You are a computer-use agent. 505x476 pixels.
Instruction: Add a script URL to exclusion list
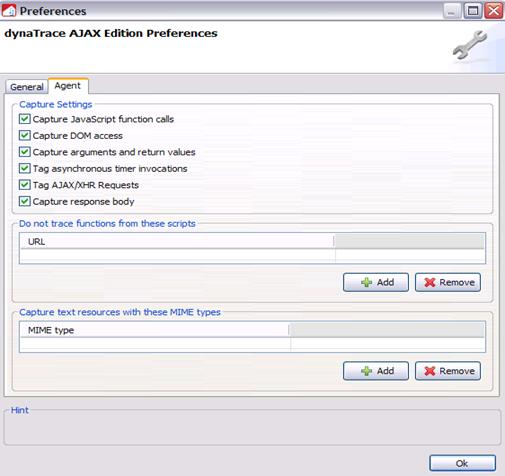[x=376, y=282]
